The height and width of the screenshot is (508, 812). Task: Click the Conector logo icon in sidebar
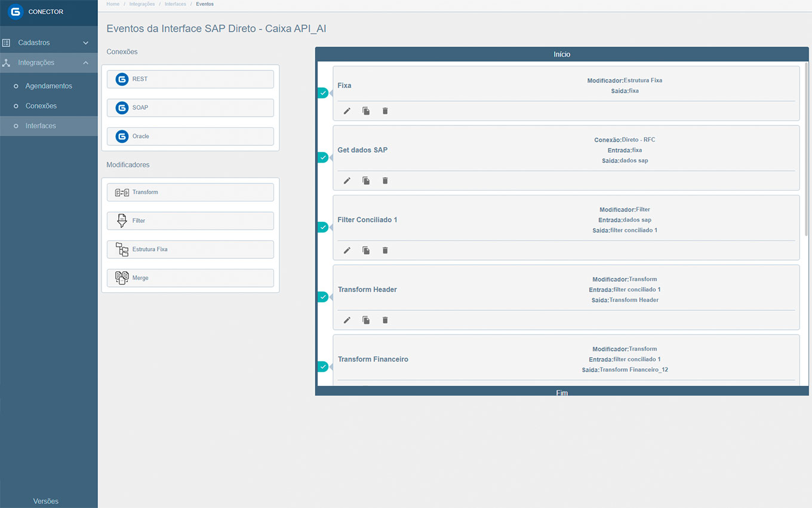pyautogui.click(x=16, y=12)
